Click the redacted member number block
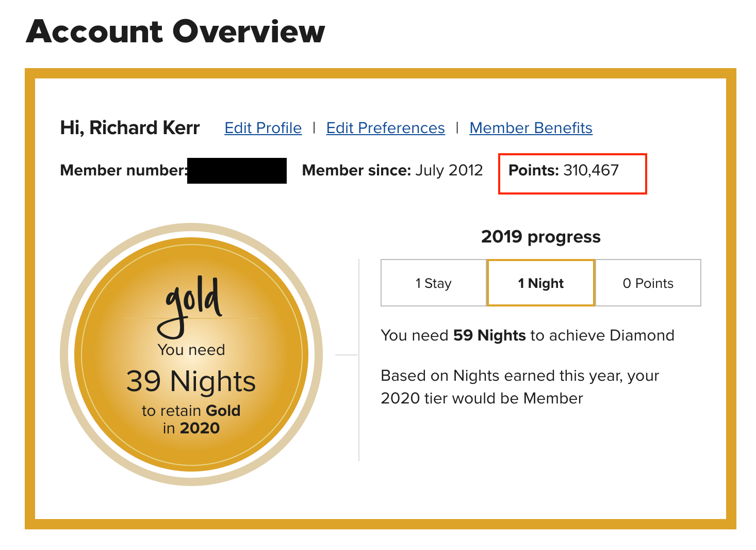The width and height of the screenshot is (756, 550). tap(237, 171)
